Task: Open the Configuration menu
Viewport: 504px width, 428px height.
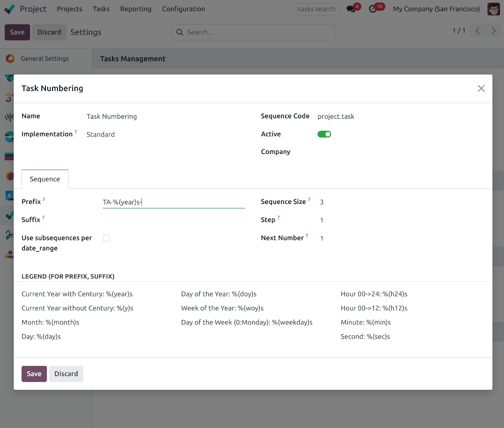Action: (183, 9)
